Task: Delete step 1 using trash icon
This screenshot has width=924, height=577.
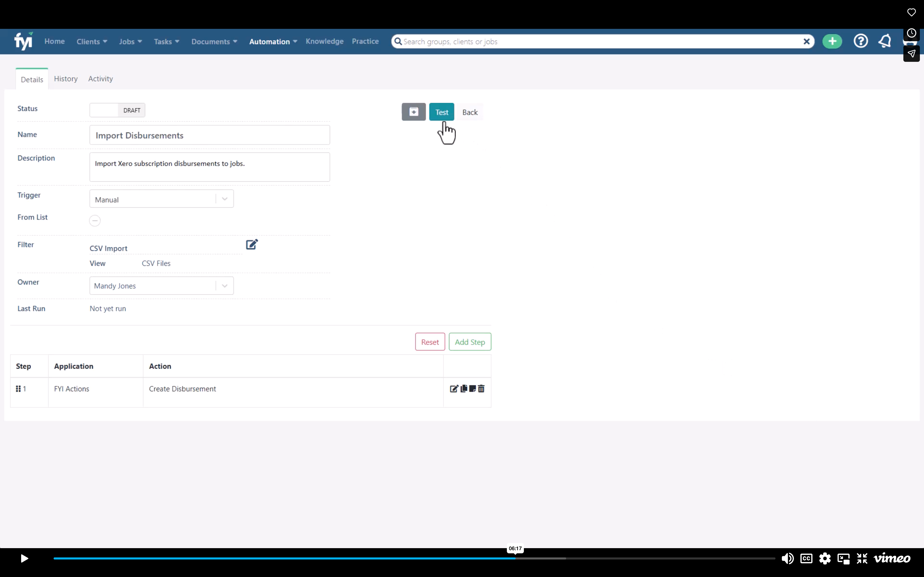Action: [481, 388]
